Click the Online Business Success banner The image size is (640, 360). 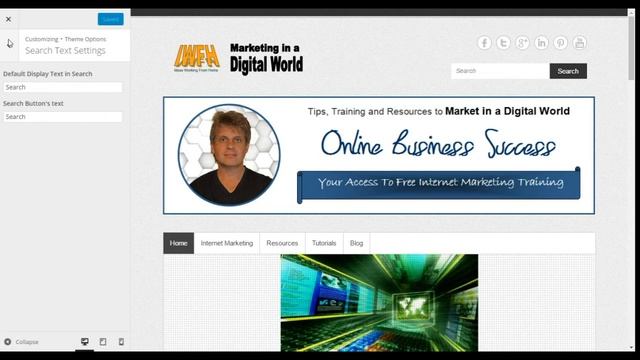379,156
